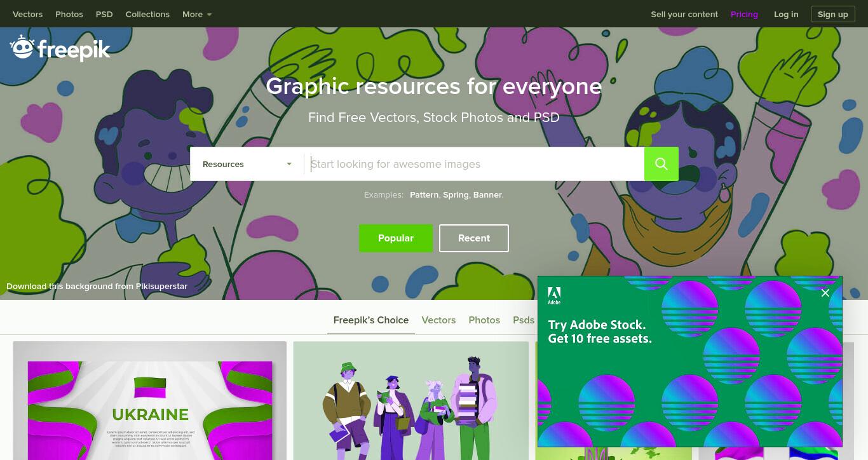Focus the image search input field
This screenshot has width=868, height=460.
[474, 164]
